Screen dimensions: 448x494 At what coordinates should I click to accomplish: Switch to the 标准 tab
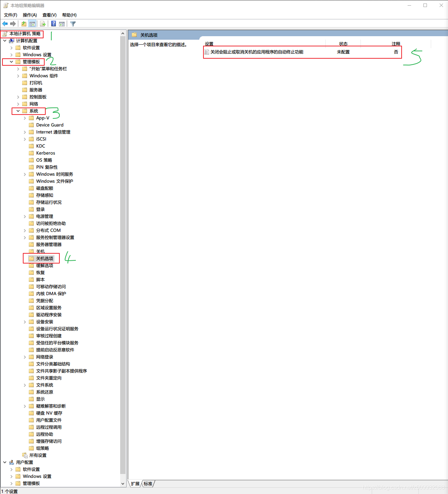coord(148,484)
